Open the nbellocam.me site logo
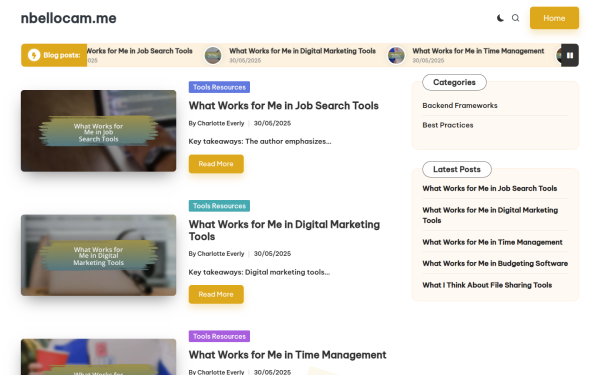This screenshot has height=375, width=600. 68,18
